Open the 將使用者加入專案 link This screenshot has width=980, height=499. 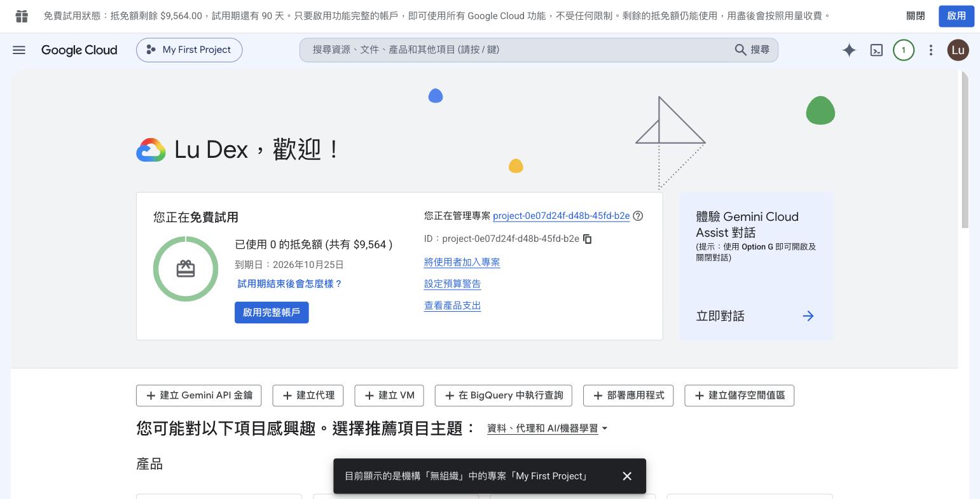point(462,262)
